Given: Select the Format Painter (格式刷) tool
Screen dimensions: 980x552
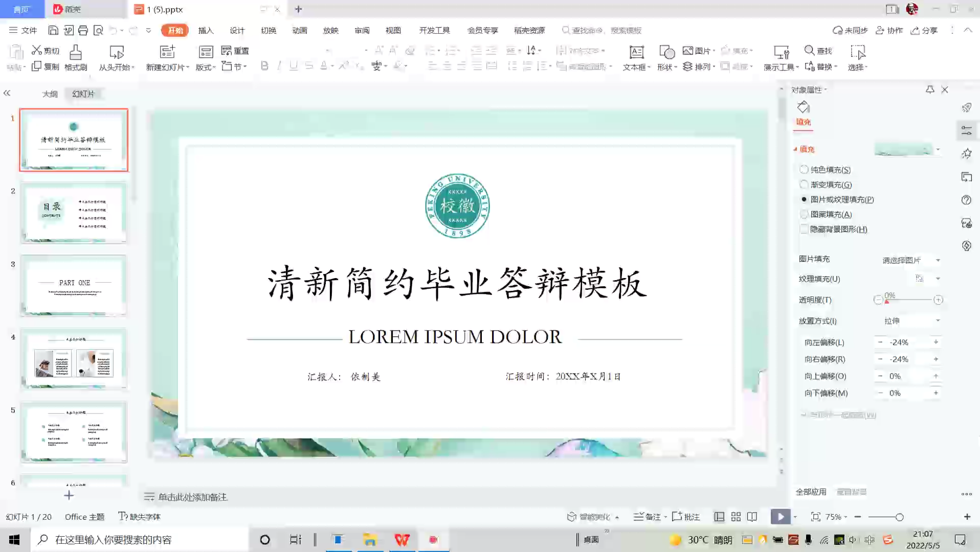Looking at the screenshot, I should click(75, 58).
